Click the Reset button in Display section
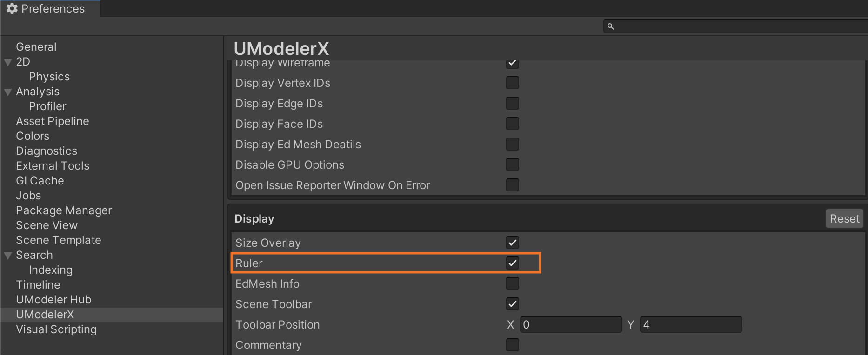868x355 pixels. pos(844,218)
